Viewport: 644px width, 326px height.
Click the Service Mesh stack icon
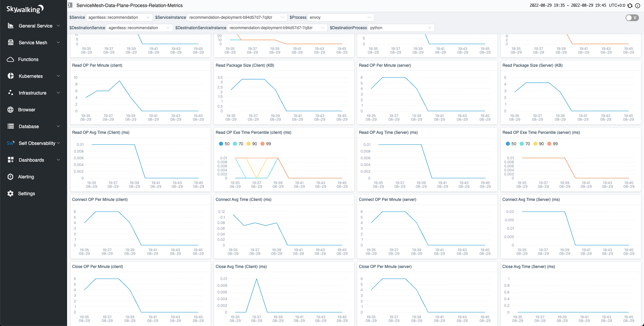(11, 43)
